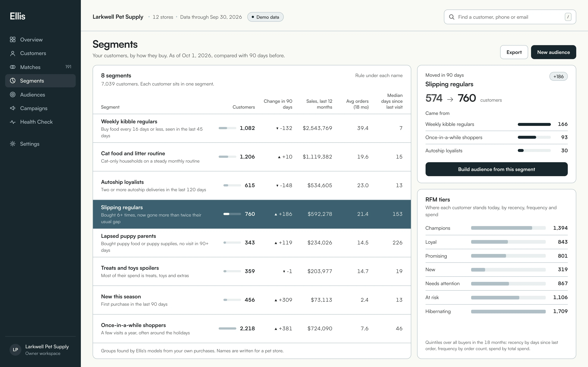Viewport: 588px width, 367px height.
Task: Click the Demo data badge
Action: point(265,17)
